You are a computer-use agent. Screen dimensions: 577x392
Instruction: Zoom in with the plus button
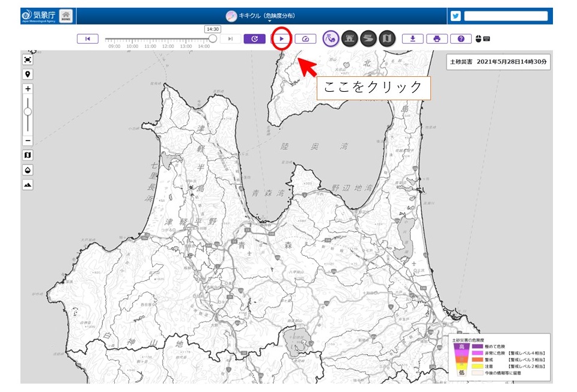click(x=28, y=89)
